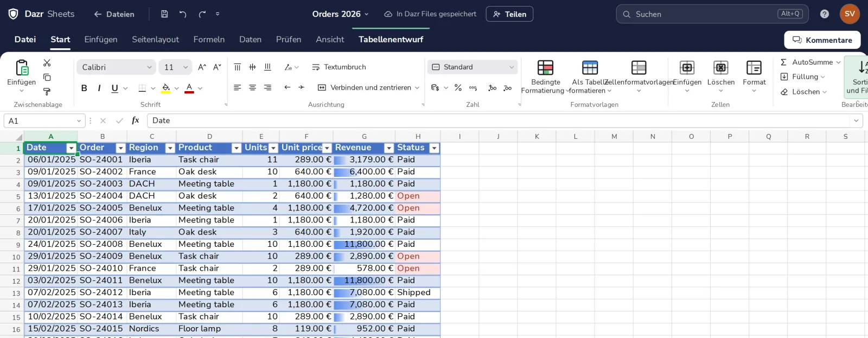Center align text horizontally
Viewport: 868px width, 338px height.
252,87
